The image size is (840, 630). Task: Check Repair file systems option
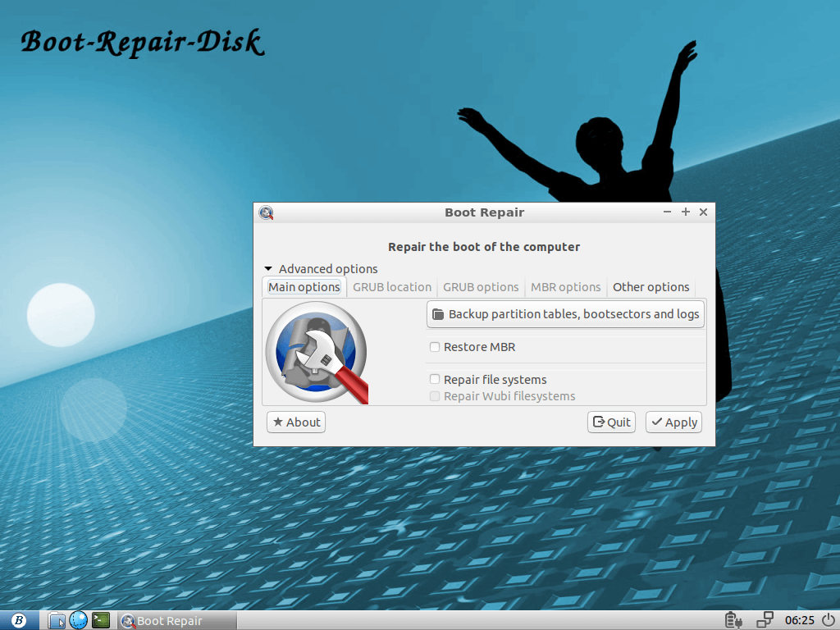coord(435,379)
